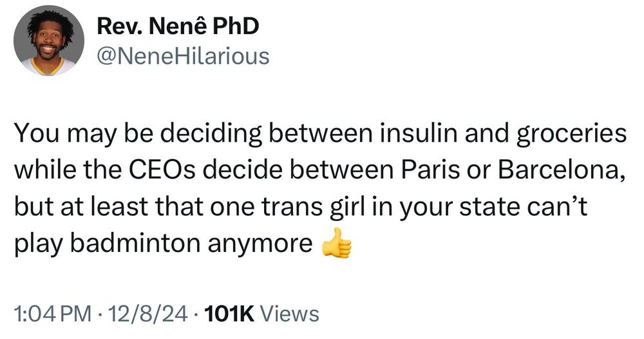This screenshot has height=339, width=644.
Task: Click the 1:04 PM timestamp
Action: click(53, 314)
